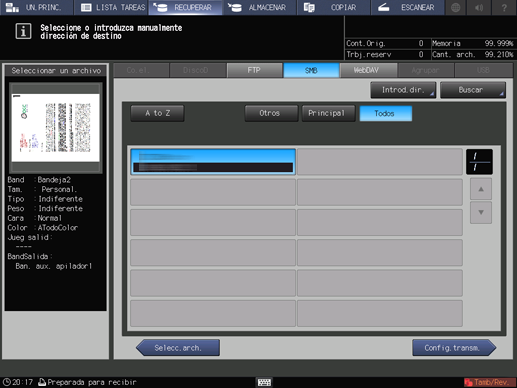Select the SMB destination tab

click(x=311, y=70)
